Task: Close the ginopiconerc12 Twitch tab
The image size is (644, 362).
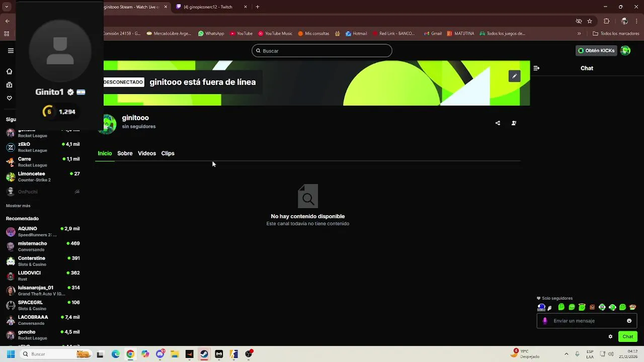Action: point(246,7)
